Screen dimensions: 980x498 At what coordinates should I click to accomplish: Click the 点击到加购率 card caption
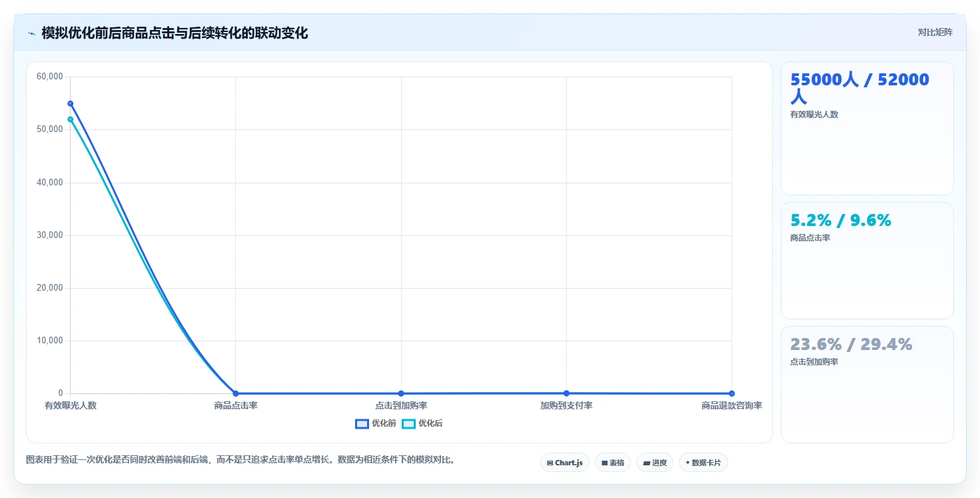click(x=814, y=362)
